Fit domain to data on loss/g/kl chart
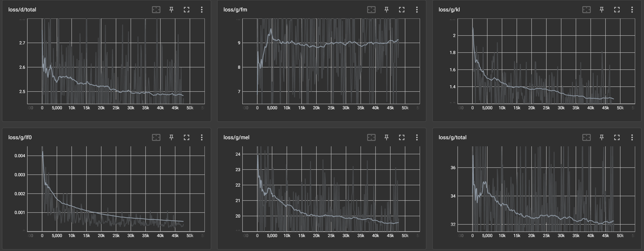Image resolution: width=644 pixels, height=251 pixels. [587, 10]
